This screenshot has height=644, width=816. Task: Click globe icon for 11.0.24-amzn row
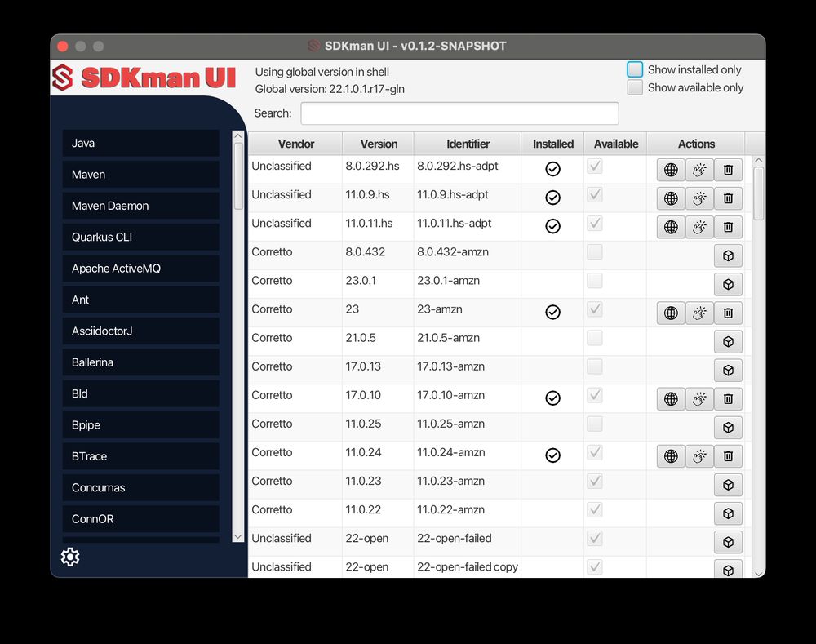(x=671, y=456)
